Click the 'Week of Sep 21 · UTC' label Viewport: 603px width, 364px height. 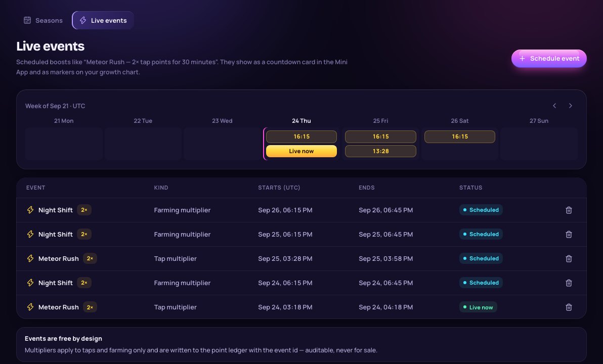tap(55, 106)
